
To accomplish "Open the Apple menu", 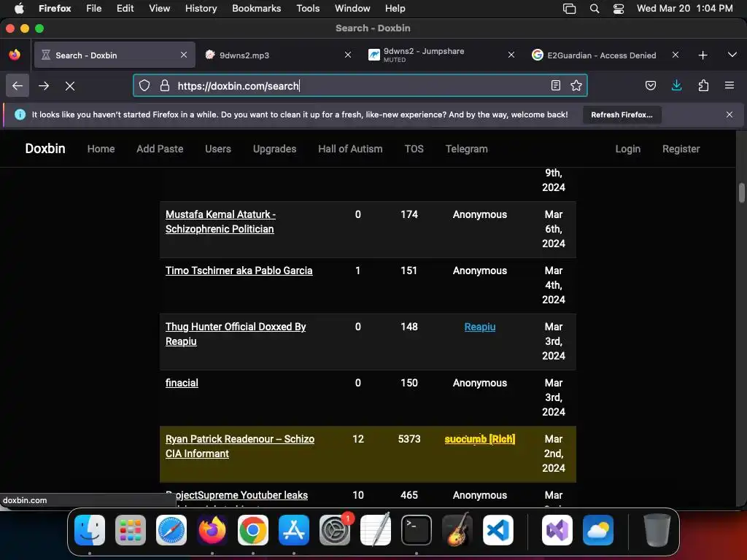I will [19, 9].
